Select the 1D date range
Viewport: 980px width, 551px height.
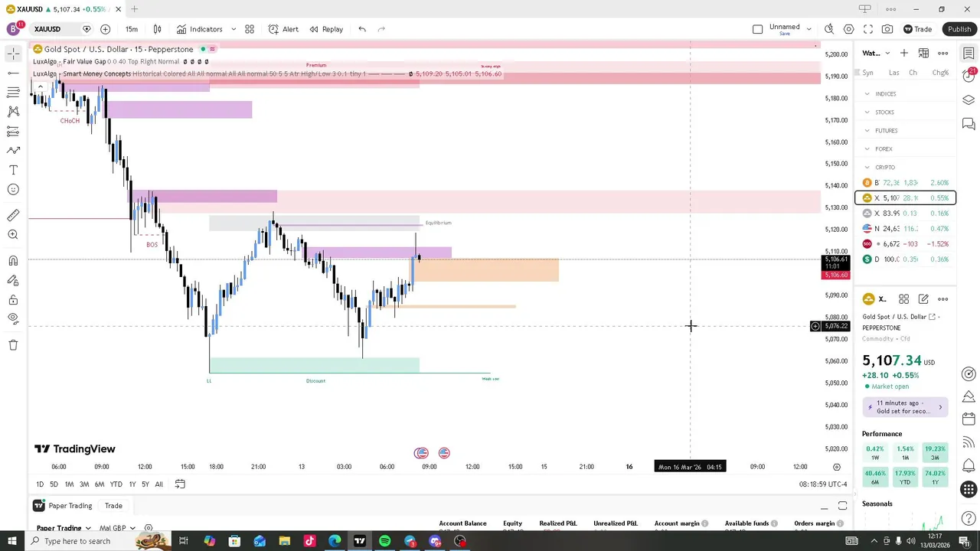(40, 484)
